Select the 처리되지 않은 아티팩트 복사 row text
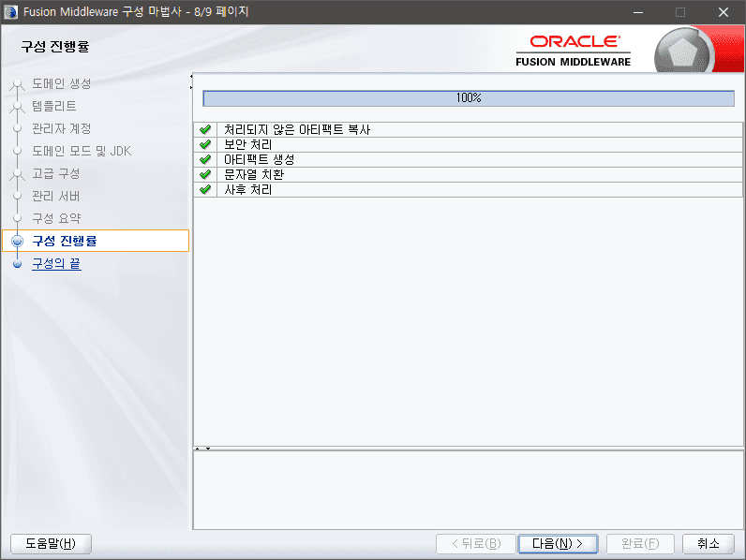Image resolution: width=746 pixels, height=560 pixels. pyautogui.click(x=297, y=129)
